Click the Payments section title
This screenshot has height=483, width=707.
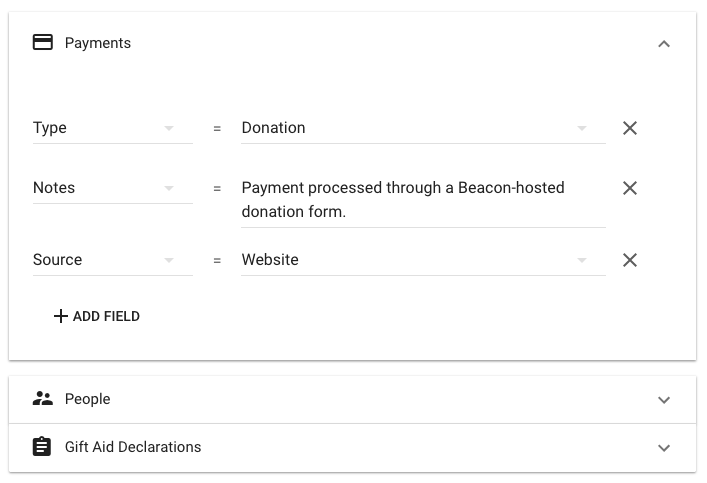98,43
